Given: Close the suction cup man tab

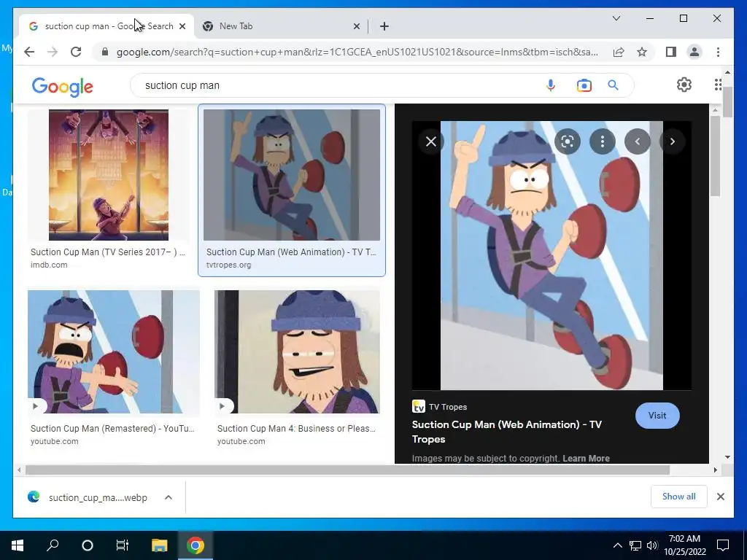Looking at the screenshot, I should click(182, 26).
